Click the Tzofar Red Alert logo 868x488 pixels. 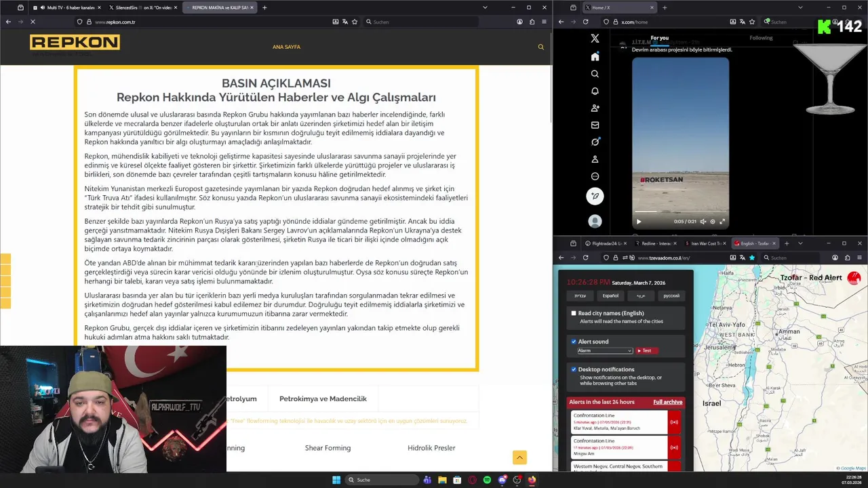[x=854, y=278]
